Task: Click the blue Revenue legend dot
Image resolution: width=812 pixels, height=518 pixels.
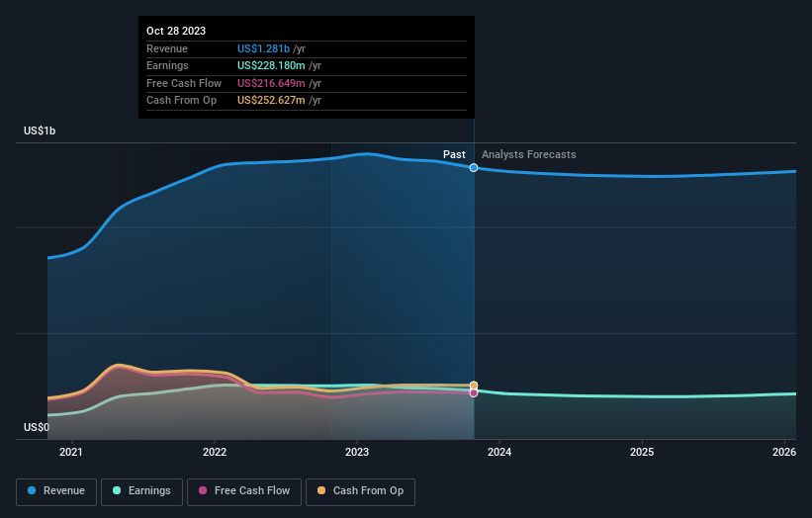Action: click(x=32, y=490)
